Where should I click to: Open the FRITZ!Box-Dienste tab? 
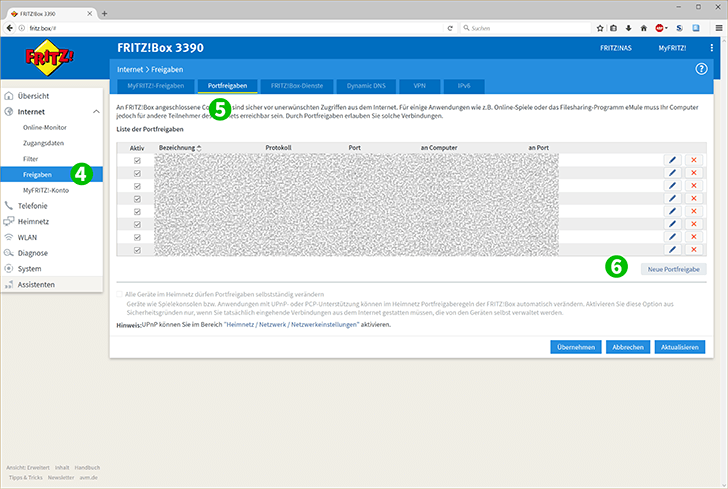[297, 86]
